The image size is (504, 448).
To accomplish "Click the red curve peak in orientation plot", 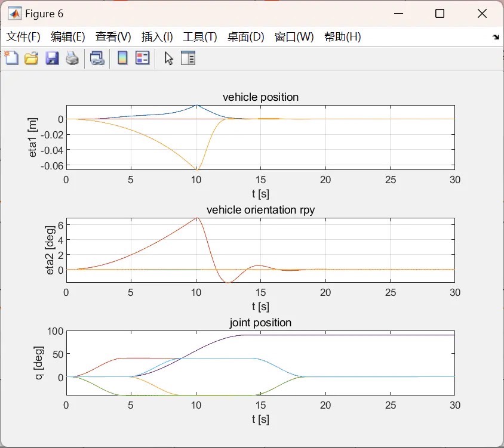I will (196, 218).
